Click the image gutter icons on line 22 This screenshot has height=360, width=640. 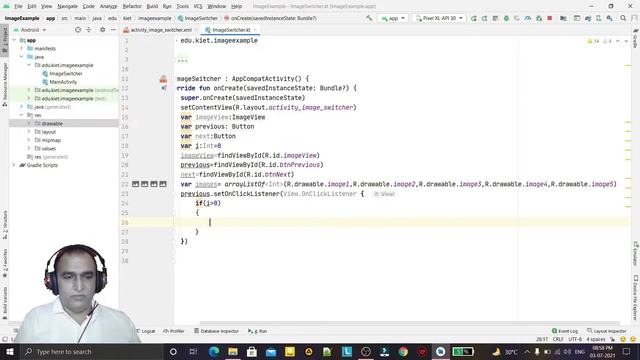click(x=149, y=184)
